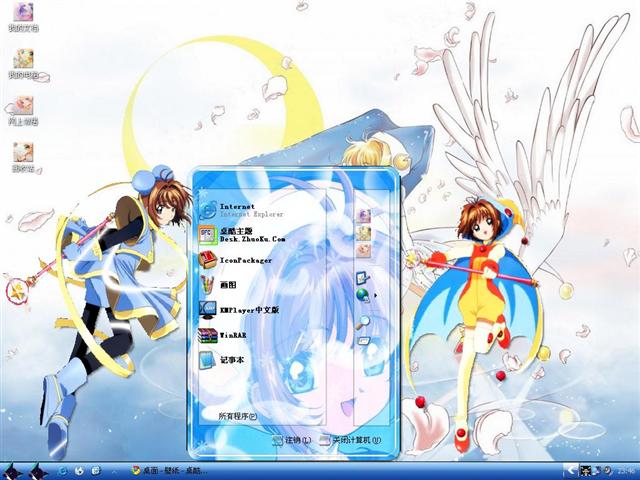The image size is (640, 480).
Task: Click the 注销(L) log off button
Action: (291, 440)
